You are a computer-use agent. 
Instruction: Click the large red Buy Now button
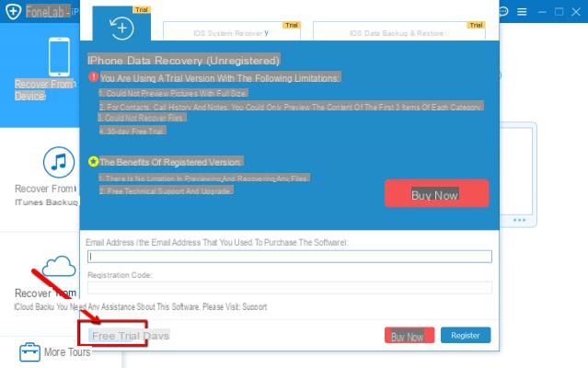436,193
